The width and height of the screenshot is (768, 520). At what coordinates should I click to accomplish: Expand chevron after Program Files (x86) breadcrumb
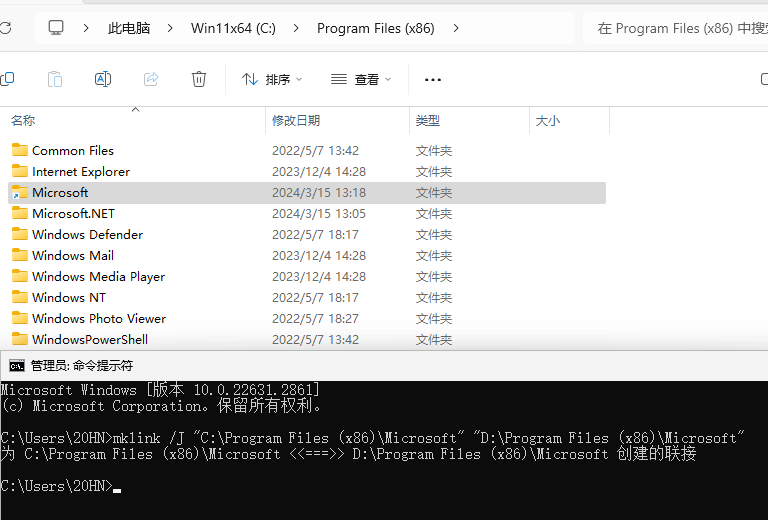(x=457, y=28)
